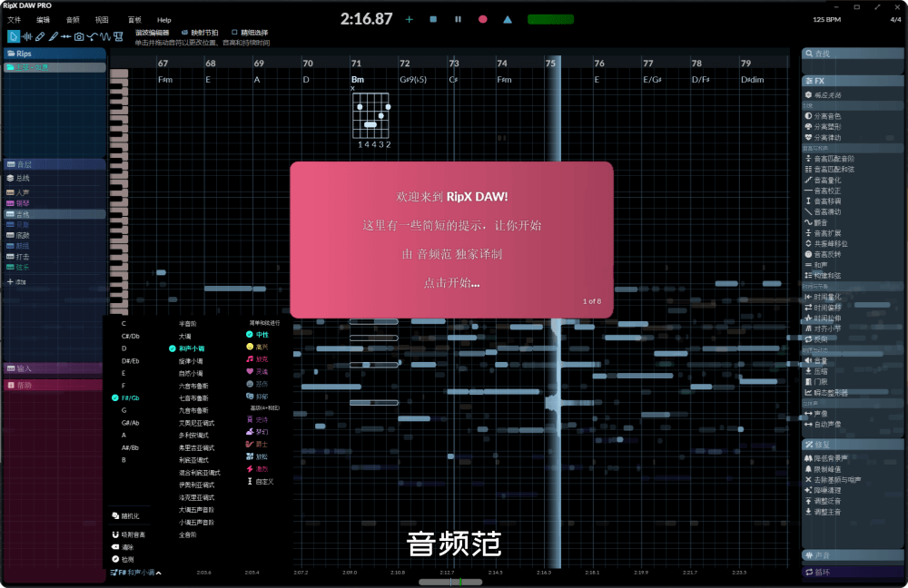Click the triangle metronome icon
Screen dimensions: 908x588
(x=508, y=19)
